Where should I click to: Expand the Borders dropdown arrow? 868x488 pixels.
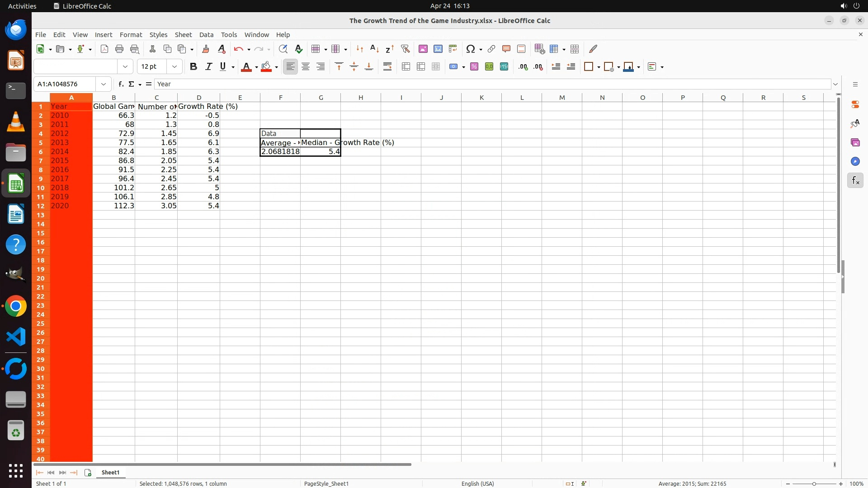(x=599, y=67)
